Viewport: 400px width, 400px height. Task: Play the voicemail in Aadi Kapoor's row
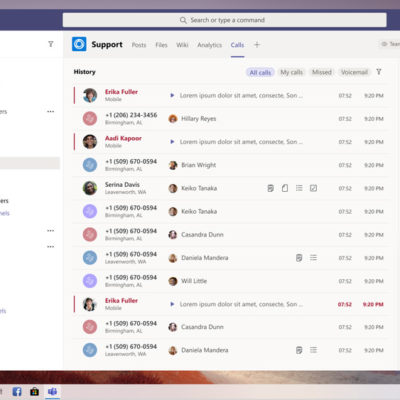coord(172,142)
